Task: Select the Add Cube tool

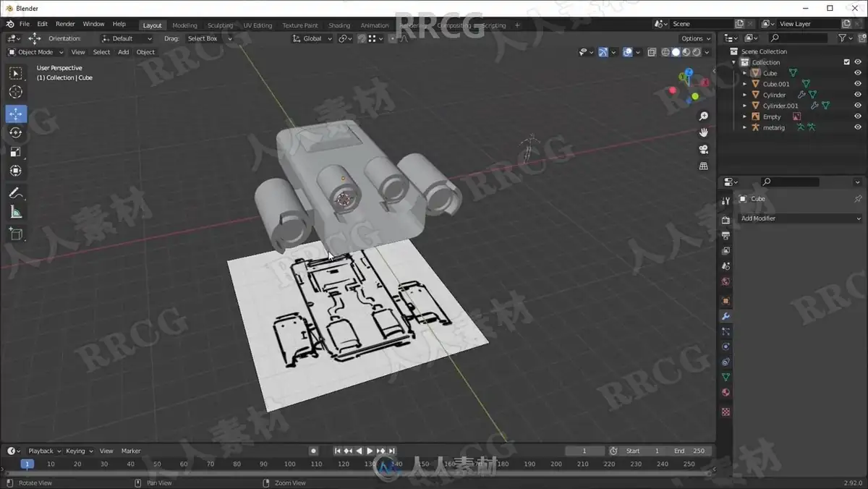Action: [16, 234]
